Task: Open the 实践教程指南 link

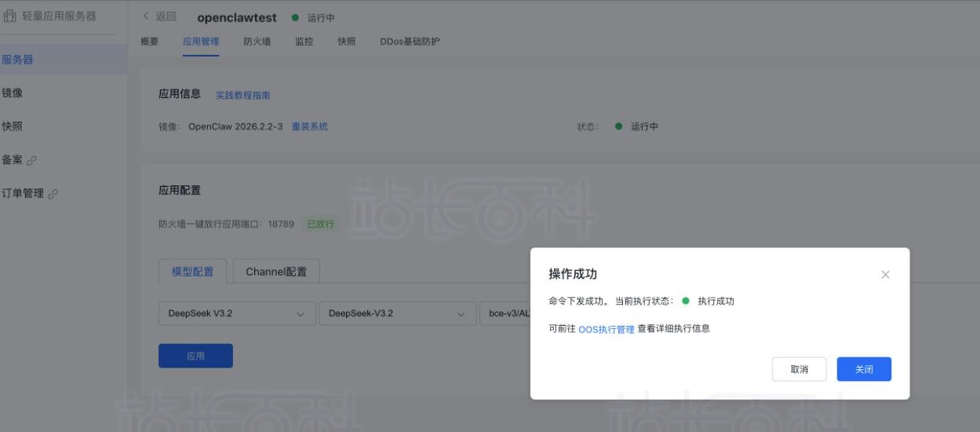Action: (243, 95)
